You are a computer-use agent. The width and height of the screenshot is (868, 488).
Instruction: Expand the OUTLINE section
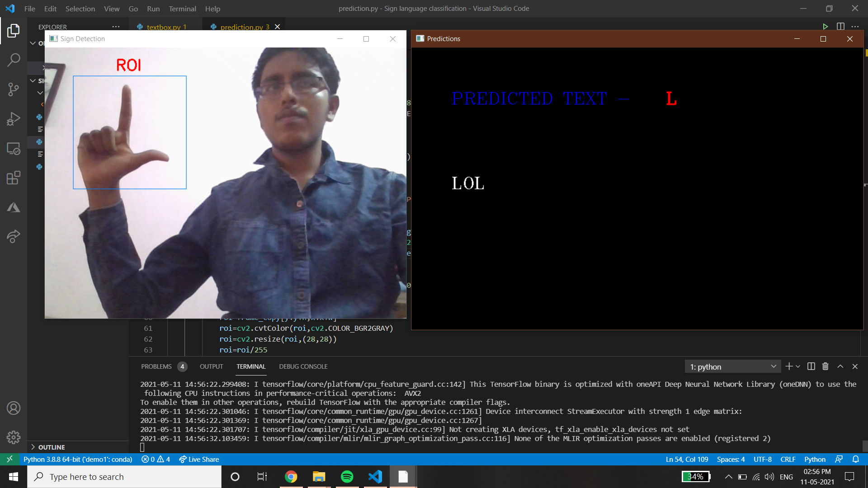coord(52,447)
